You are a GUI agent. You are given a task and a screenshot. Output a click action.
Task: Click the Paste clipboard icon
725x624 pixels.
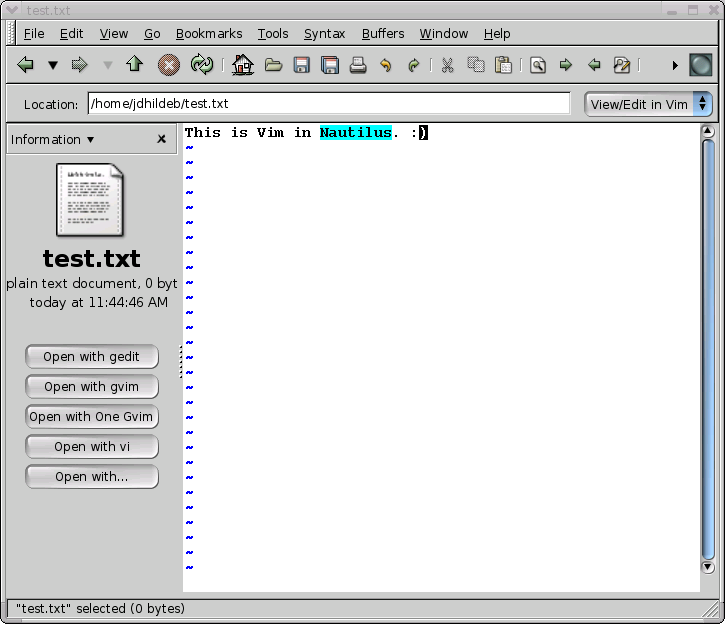coord(503,65)
